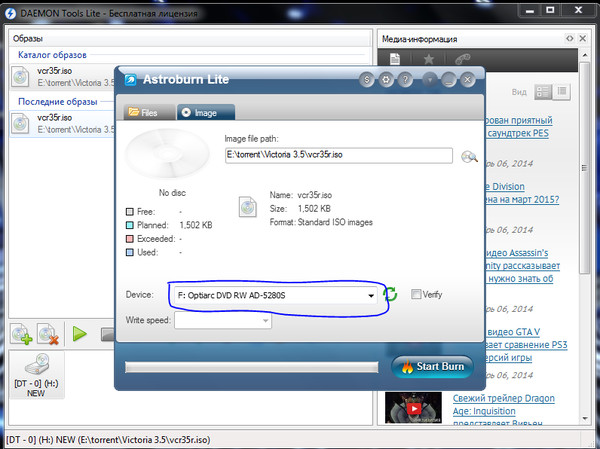The image size is (600, 449).
Task: Click game controller icon in Media-information panel
Action: coord(462,59)
